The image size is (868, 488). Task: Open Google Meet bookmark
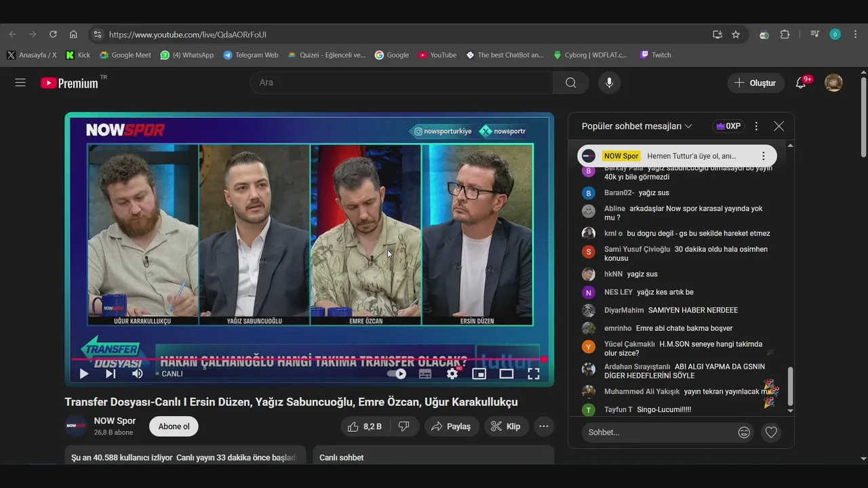[125, 55]
